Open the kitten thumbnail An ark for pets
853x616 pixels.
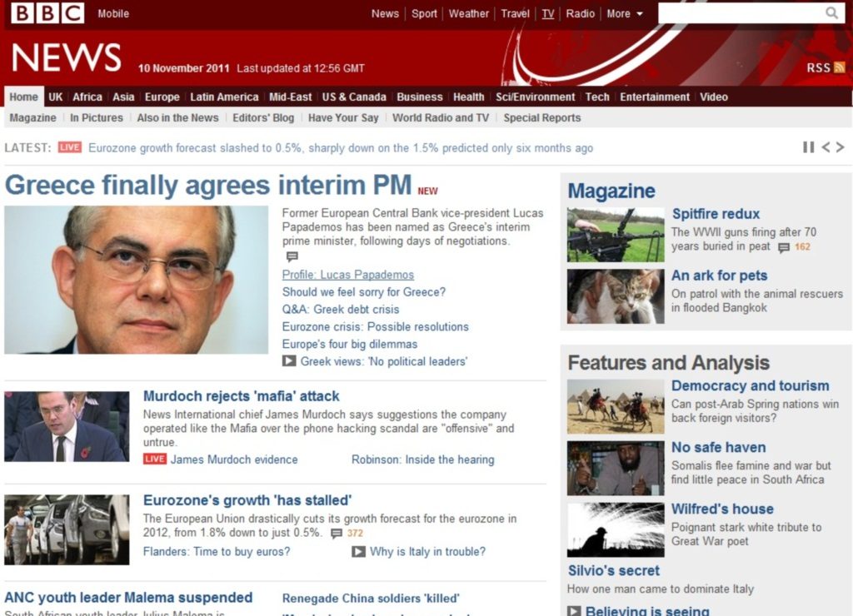coord(616,296)
